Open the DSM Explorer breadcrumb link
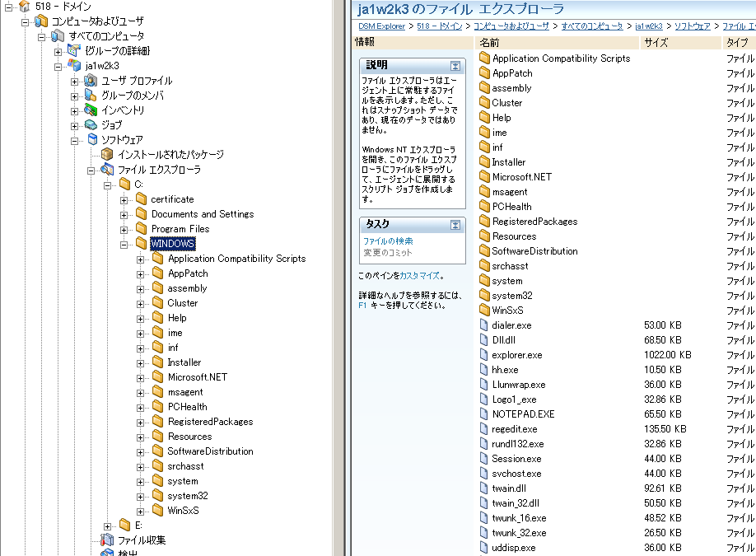This screenshot has width=756, height=556. tap(381, 26)
